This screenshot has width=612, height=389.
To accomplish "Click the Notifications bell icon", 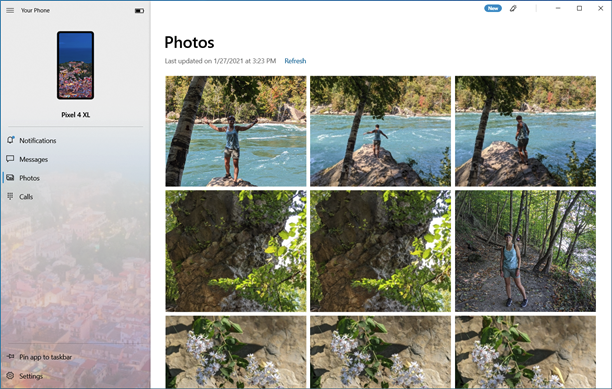I will click(x=11, y=140).
